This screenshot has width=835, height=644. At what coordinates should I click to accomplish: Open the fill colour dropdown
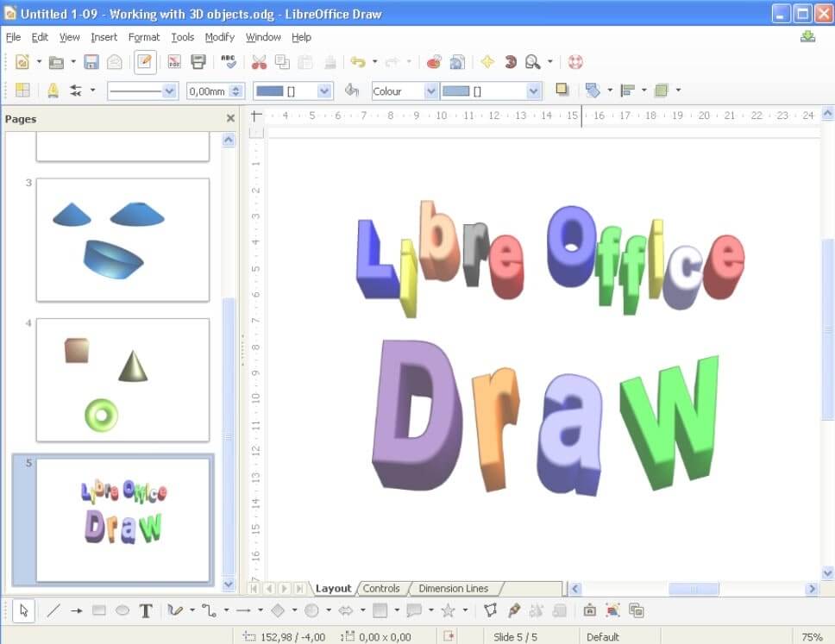point(534,91)
